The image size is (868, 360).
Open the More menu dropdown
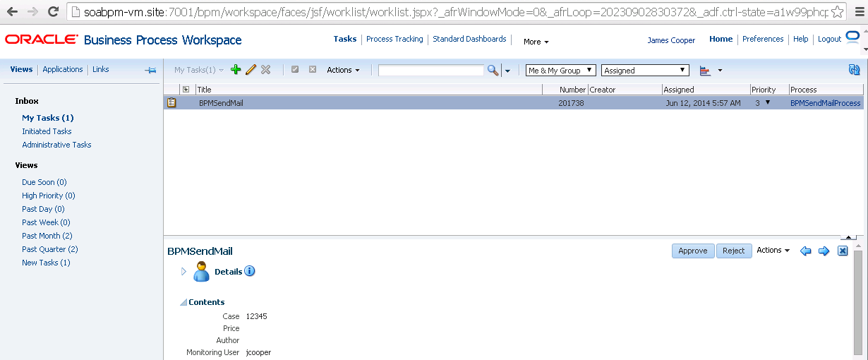[x=536, y=42]
